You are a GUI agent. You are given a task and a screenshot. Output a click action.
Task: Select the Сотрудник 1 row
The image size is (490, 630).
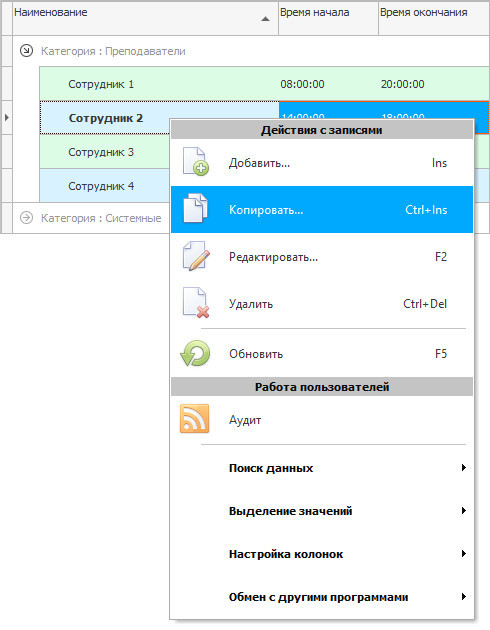(264, 84)
